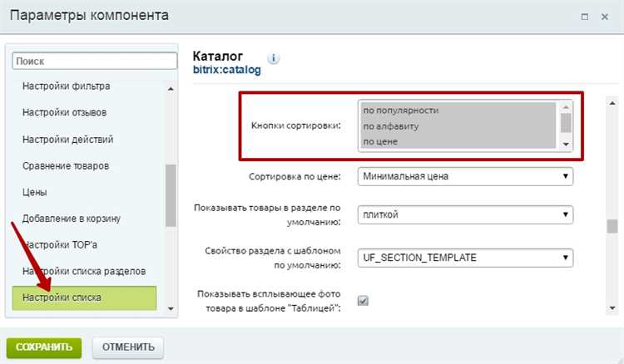Click the left menu scrollbar thumb
624x364 pixels.
[x=171, y=195]
